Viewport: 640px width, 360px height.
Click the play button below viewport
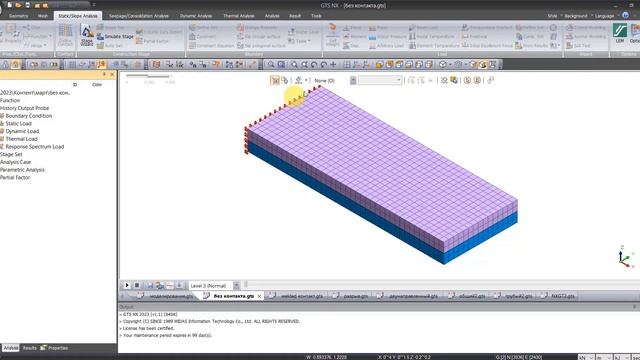tap(127, 285)
